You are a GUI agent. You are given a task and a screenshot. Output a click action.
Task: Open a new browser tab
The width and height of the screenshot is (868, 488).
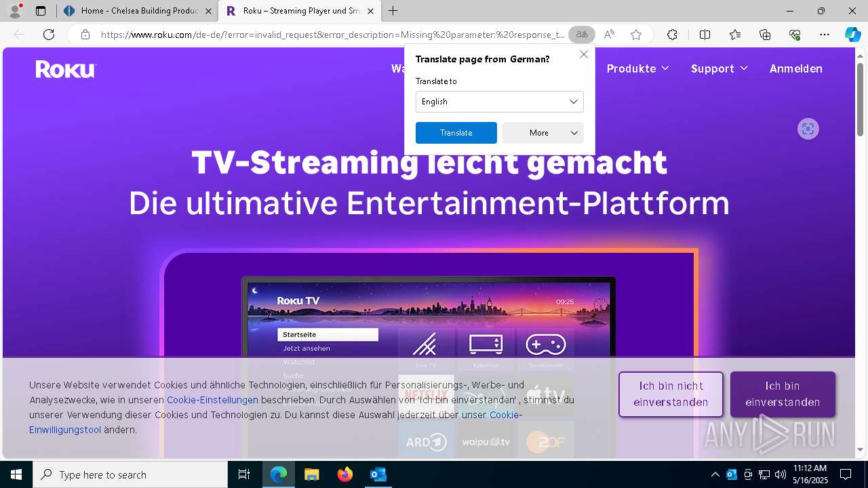(393, 11)
